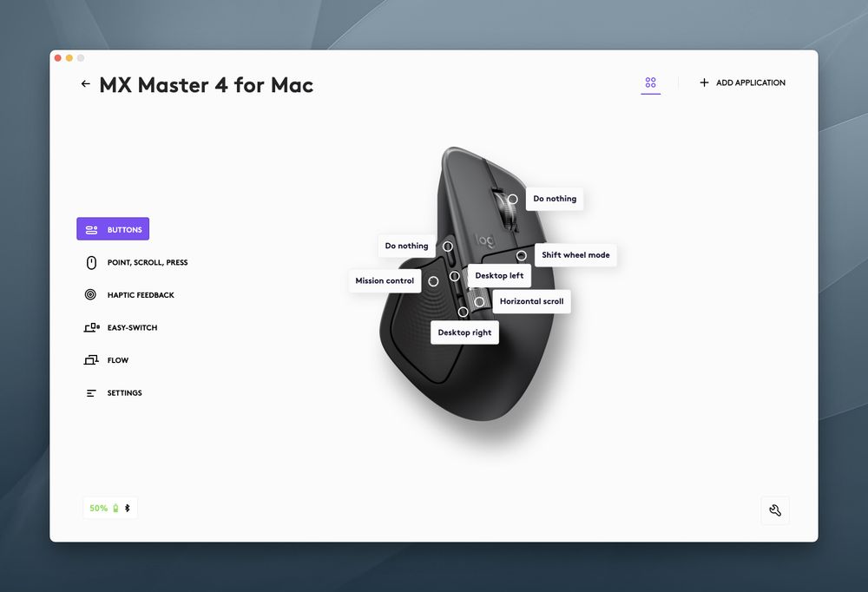
Task: Close the window with the red button
Action: click(x=57, y=57)
